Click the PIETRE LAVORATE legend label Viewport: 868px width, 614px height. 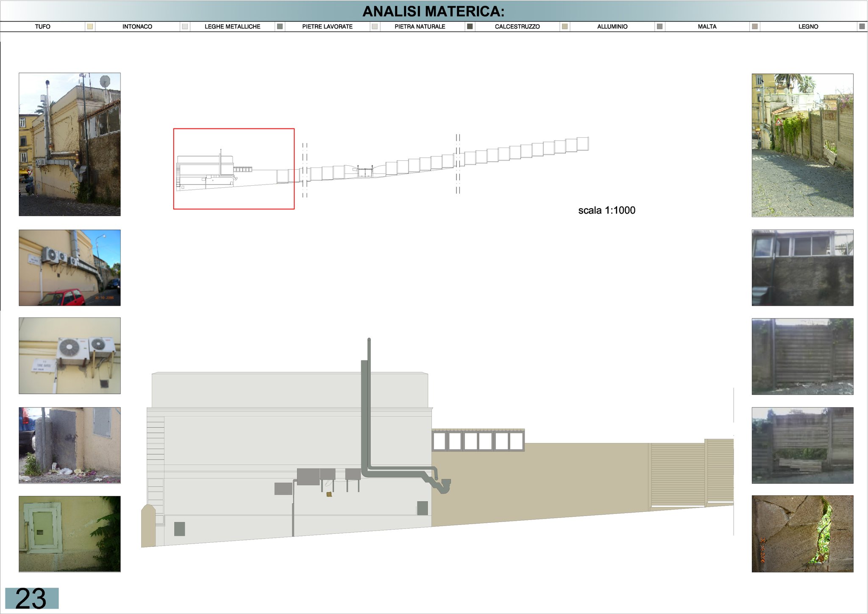(x=327, y=26)
